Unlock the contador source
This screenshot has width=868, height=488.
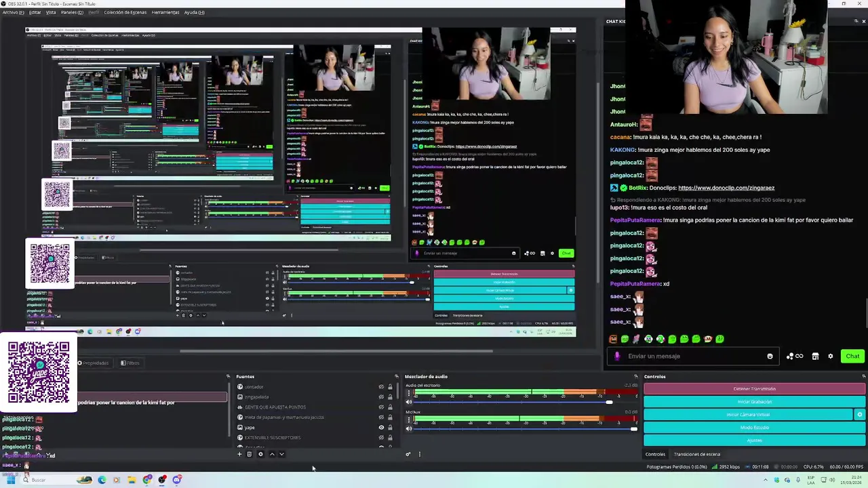click(390, 387)
